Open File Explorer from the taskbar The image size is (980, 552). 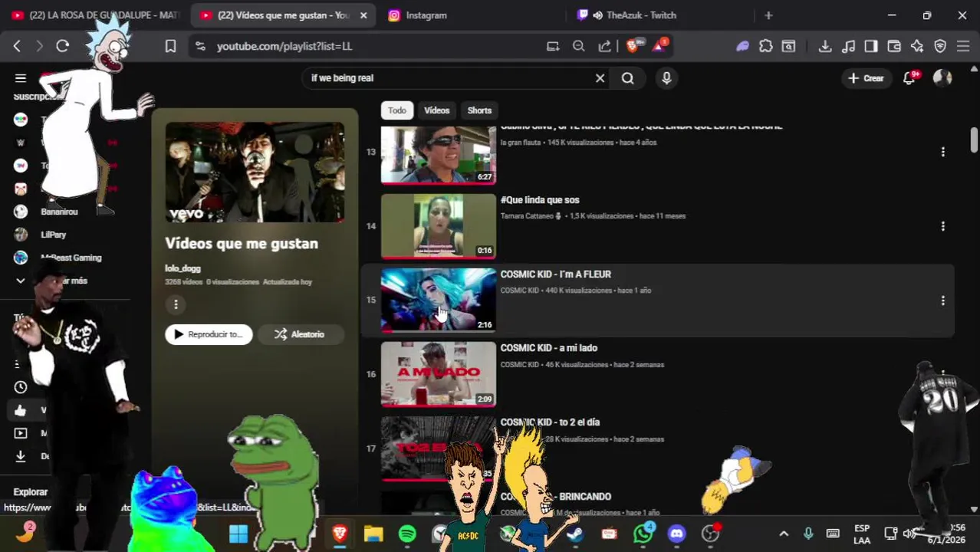(x=373, y=534)
